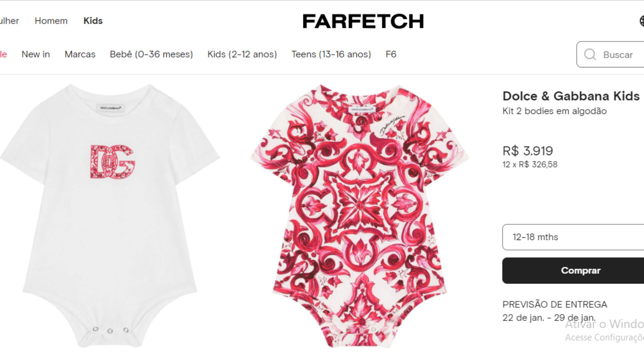The image size is (644, 362).
Task: Open the Marcas menu
Action: pos(80,54)
